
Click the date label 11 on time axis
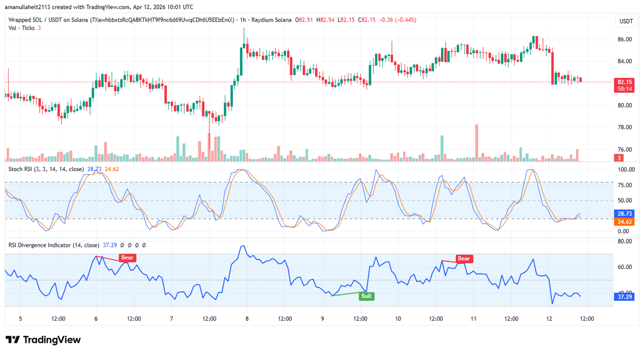point(474,319)
